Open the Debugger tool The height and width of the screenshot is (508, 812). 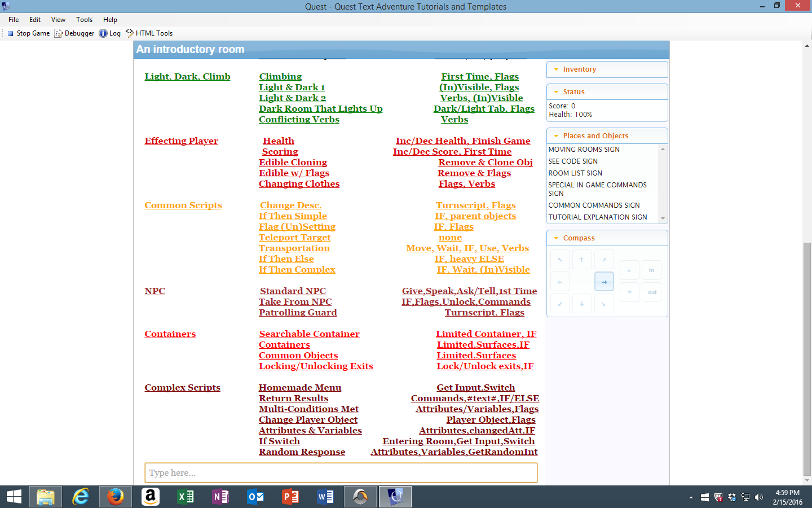(74, 33)
